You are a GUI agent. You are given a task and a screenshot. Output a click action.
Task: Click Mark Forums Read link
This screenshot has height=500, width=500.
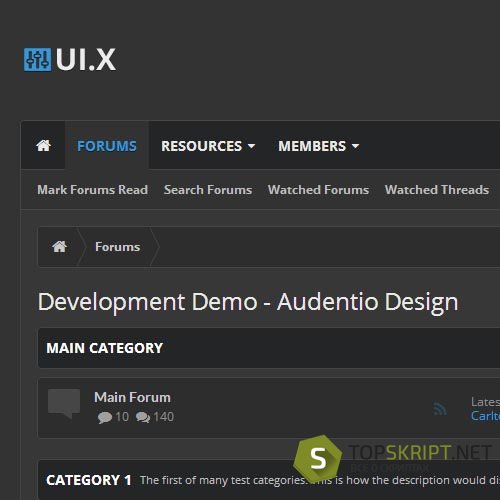[92, 190]
